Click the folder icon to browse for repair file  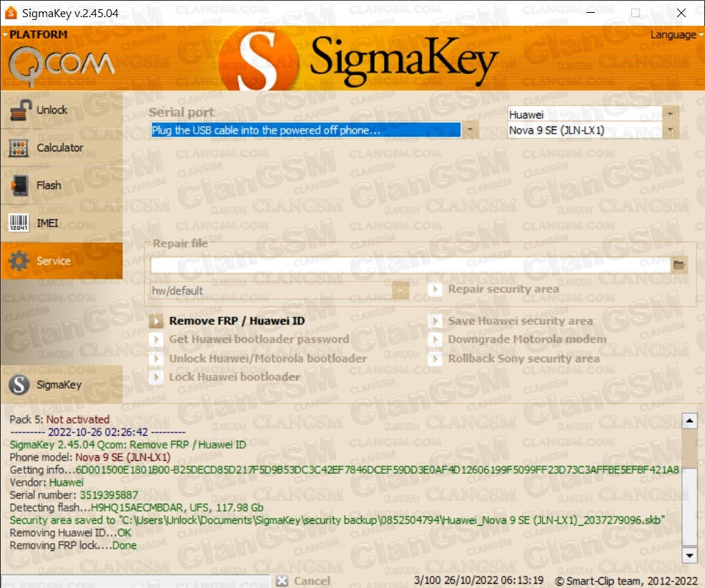[x=679, y=264]
